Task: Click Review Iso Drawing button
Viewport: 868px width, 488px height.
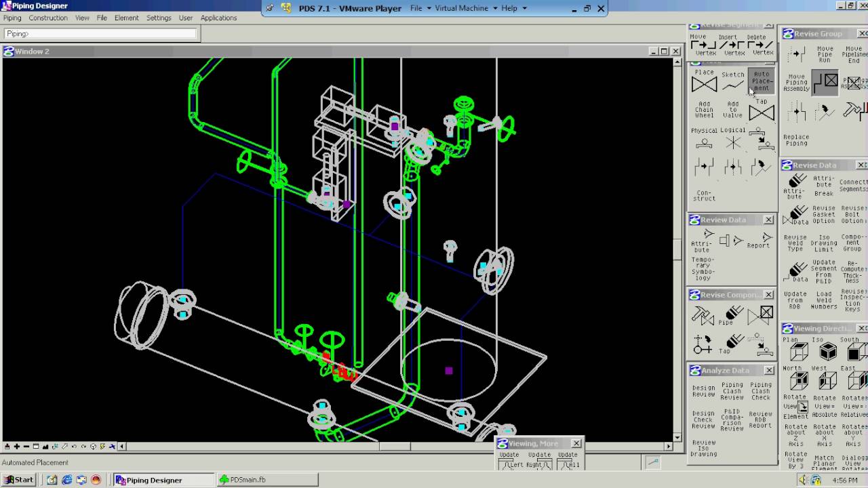Action: (x=703, y=448)
